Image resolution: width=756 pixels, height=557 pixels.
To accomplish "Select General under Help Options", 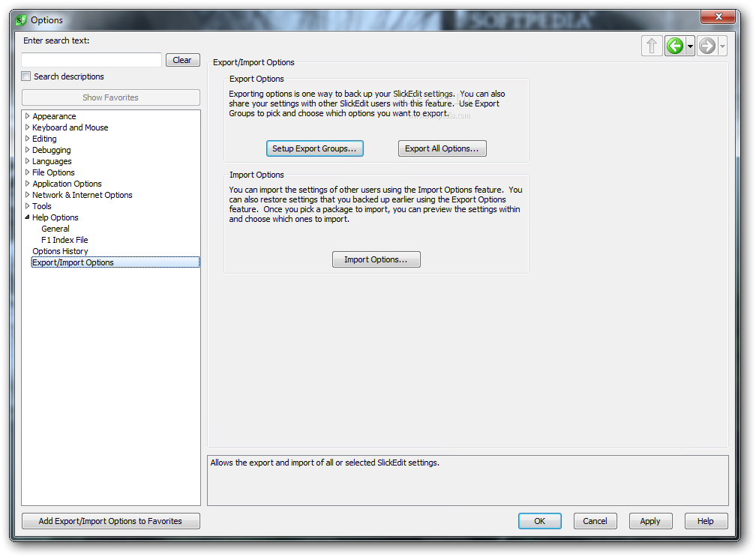I will click(55, 229).
